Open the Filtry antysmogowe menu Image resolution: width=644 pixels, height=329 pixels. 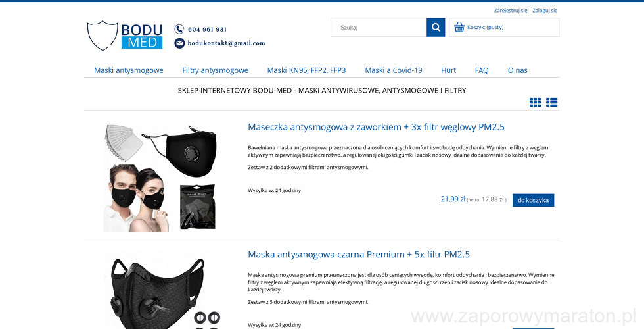click(216, 70)
